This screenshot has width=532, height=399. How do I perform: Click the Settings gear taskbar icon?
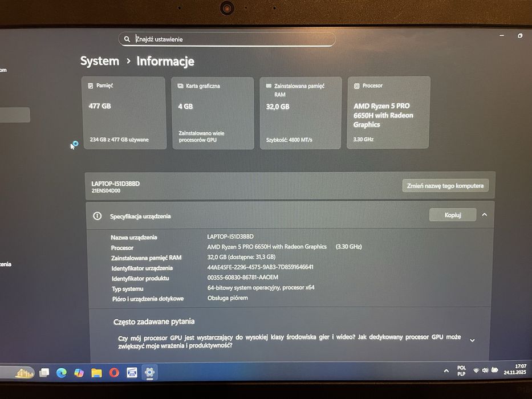(149, 372)
